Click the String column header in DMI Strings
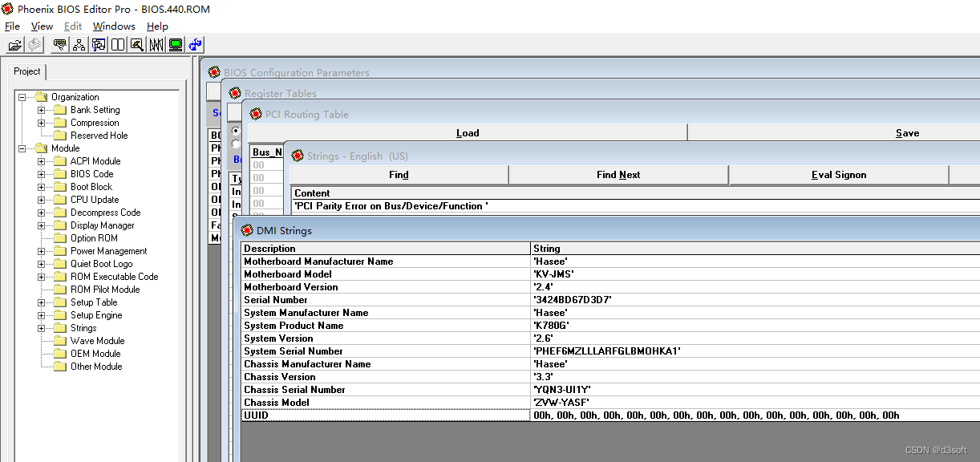This screenshot has width=980, height=462. click(755, 249)
